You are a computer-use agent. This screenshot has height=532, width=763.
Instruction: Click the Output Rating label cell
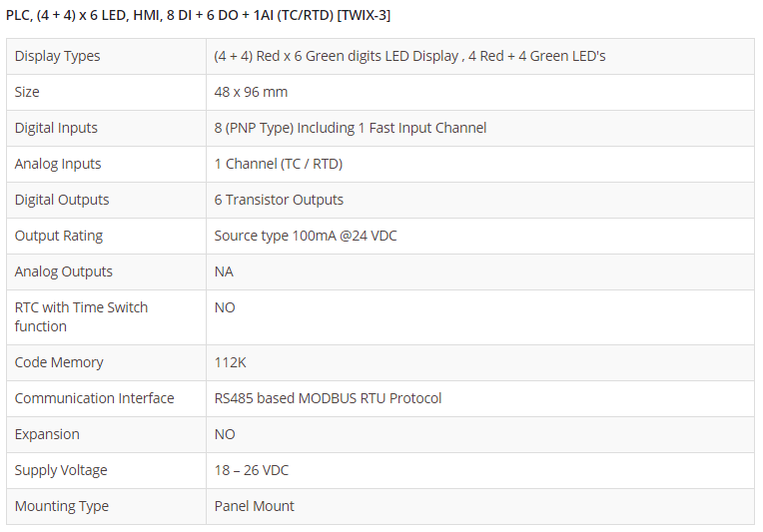pos(59,236)
